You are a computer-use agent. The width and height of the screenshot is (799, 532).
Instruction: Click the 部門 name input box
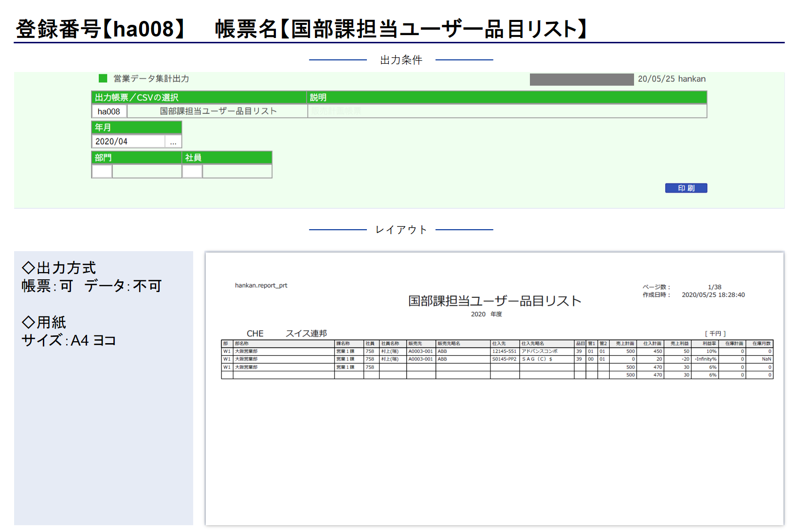(147, 171)
